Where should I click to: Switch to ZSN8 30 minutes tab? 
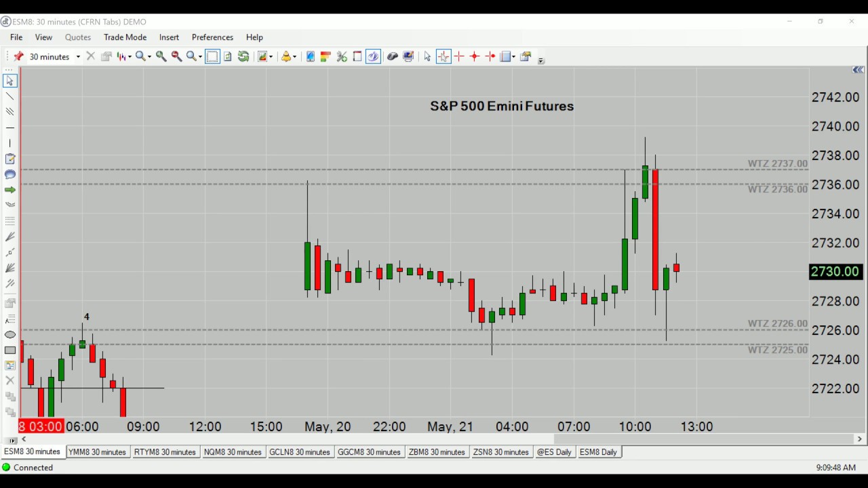(501, 452)
